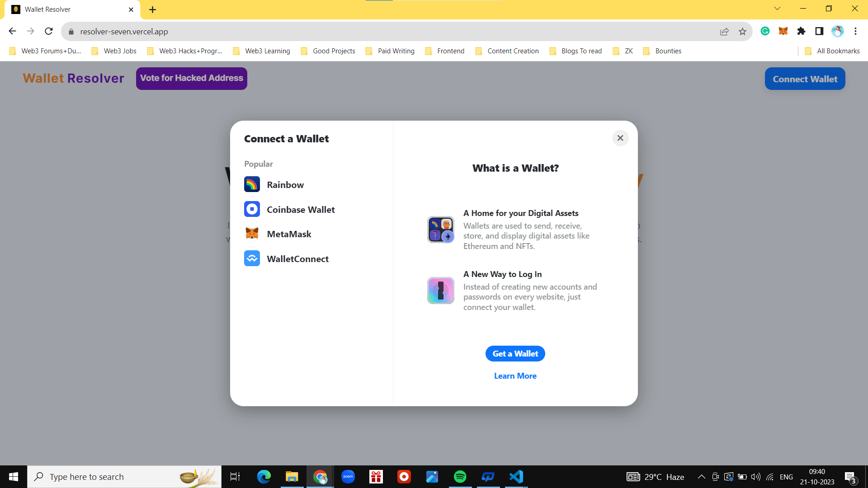Close the Connect a Wallet dialog
The height and width of the screenshot is (488, 868).
(x=620, y=138)
